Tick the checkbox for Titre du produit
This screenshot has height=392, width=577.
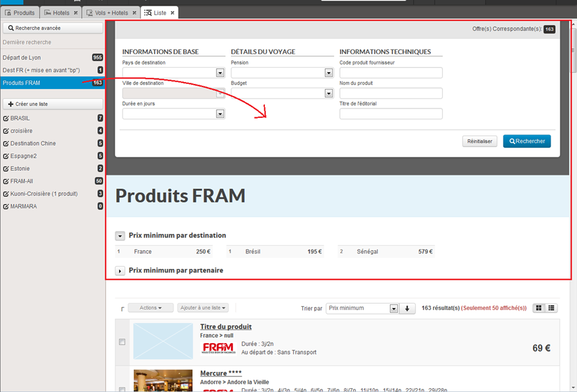(122, 342)
